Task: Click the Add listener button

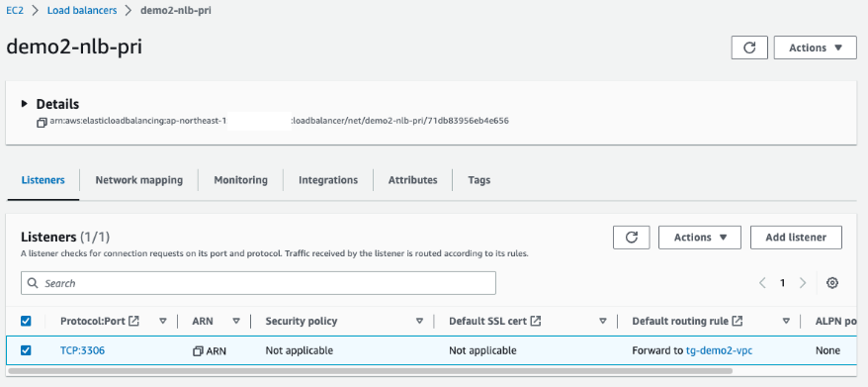Action: (796, 238)
